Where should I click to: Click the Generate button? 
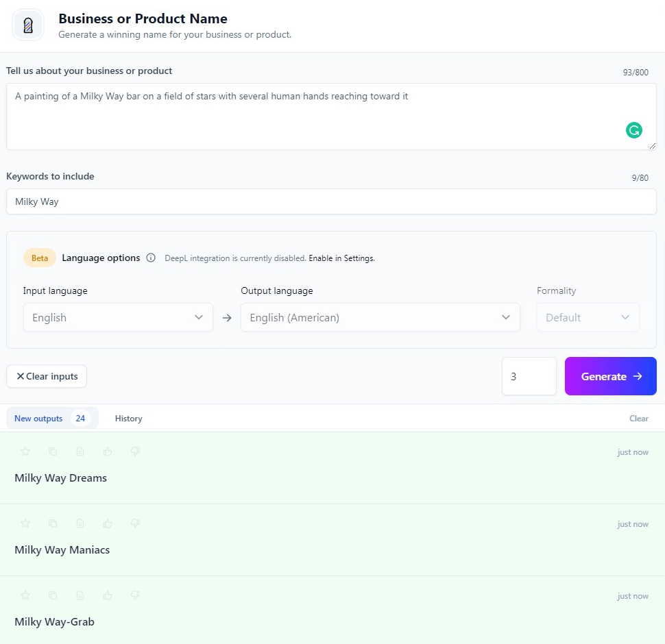(610, 376)
